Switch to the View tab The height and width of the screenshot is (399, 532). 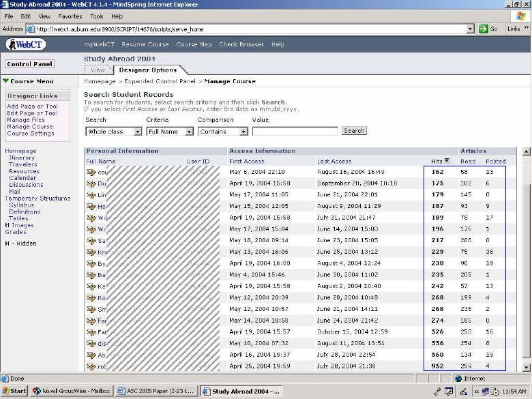[98, 70]
